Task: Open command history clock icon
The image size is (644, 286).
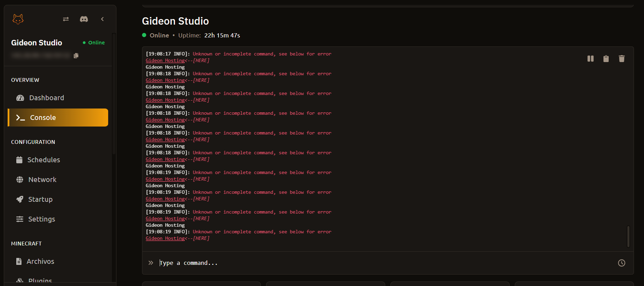Action: pyautogui.click(x=622, y=263)
